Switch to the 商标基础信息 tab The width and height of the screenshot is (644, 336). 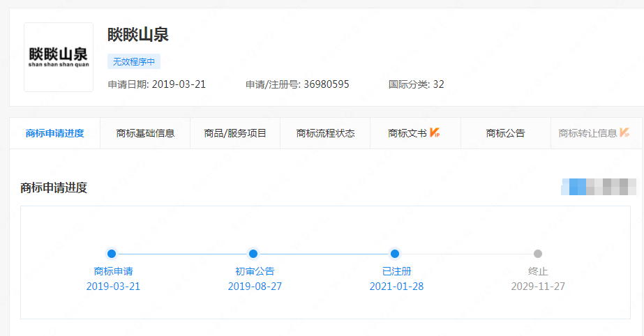coord(145,133)
